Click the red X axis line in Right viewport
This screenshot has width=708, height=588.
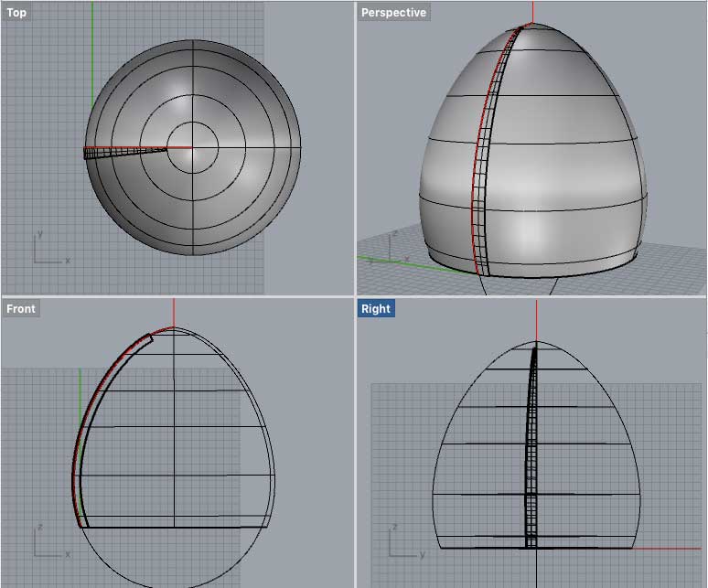[x=668, y=549]
